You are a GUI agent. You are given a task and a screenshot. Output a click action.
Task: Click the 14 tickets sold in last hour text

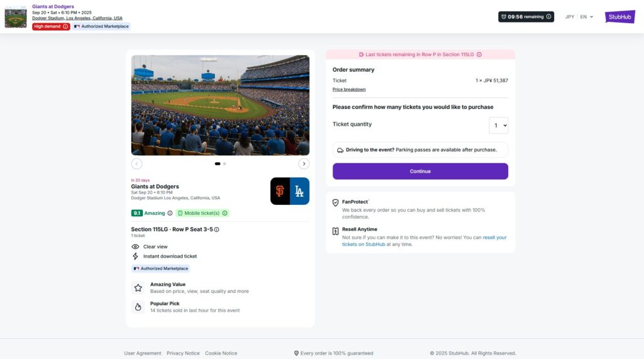195,311
